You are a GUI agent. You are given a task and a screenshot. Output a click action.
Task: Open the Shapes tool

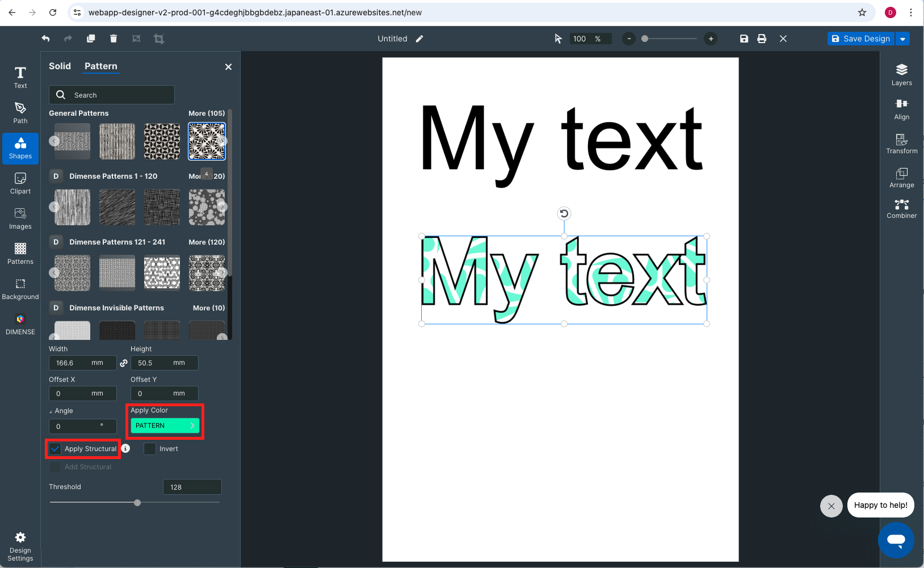point(20,149)
